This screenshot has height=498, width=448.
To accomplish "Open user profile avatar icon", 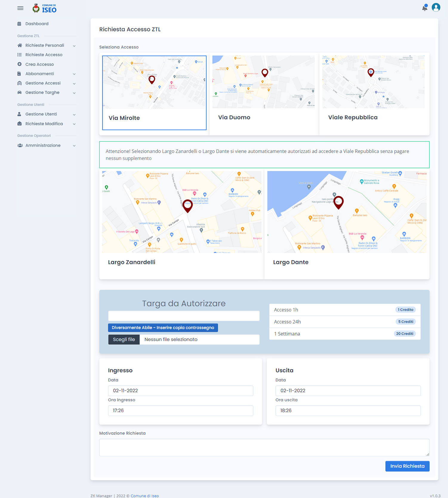I will (436, 7).
